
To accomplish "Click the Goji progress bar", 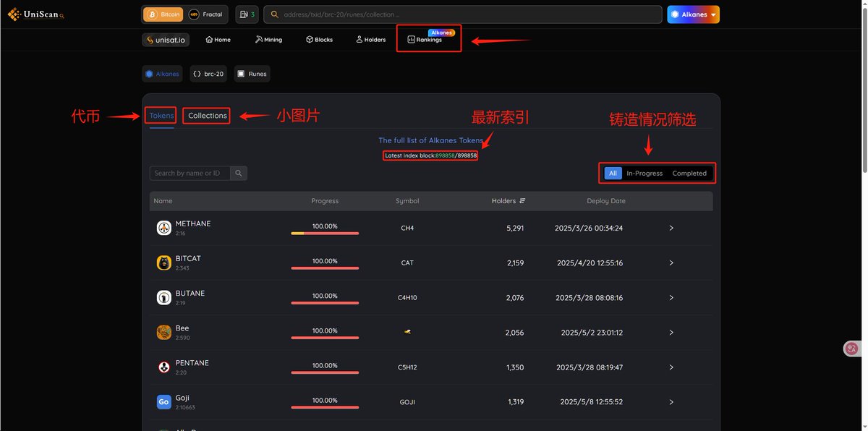I will click(x=325, y=407).
